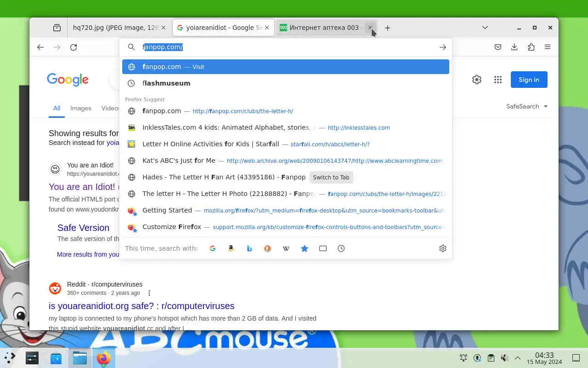Image resolution: width=588 pixels, height=368 pixels.
Task: Choose Letter H Online Activities Starfall suggestion
Action: 286,144
